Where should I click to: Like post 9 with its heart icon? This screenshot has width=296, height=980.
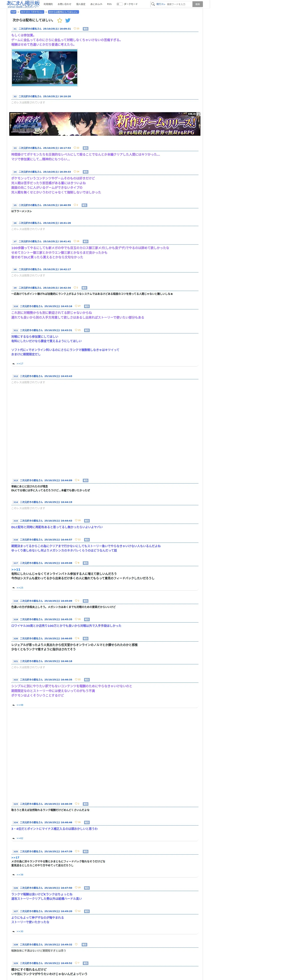[75, 288]
